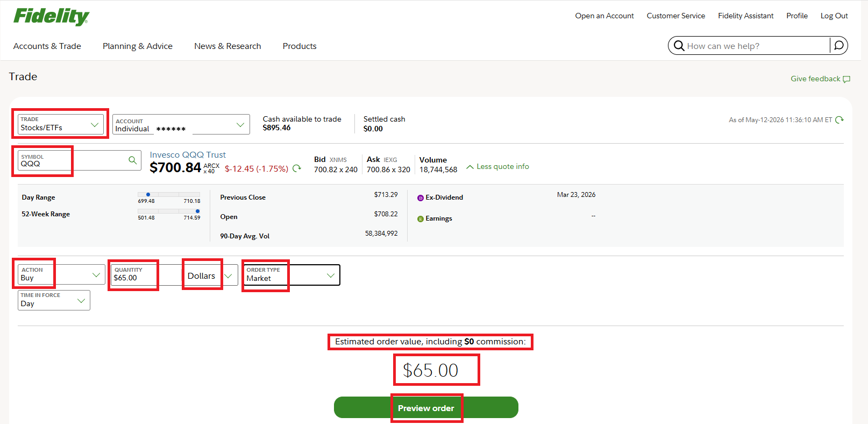Click the Give feedback speech bubble icon
868x424 pixels.
pyautogui.click(x=846, y=79)
